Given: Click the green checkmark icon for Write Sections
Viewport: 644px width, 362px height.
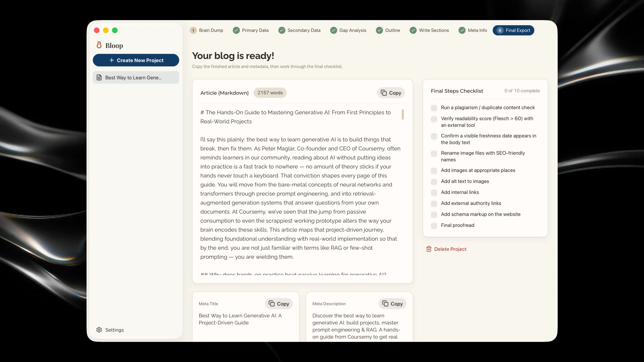Looking at the screenshot, I should [x=413, y=30].
